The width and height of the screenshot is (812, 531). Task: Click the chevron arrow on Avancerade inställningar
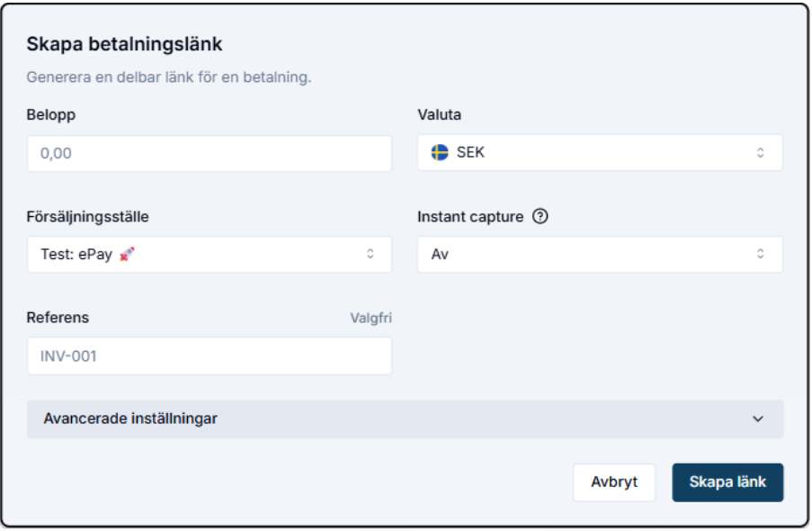click(757, 419)
